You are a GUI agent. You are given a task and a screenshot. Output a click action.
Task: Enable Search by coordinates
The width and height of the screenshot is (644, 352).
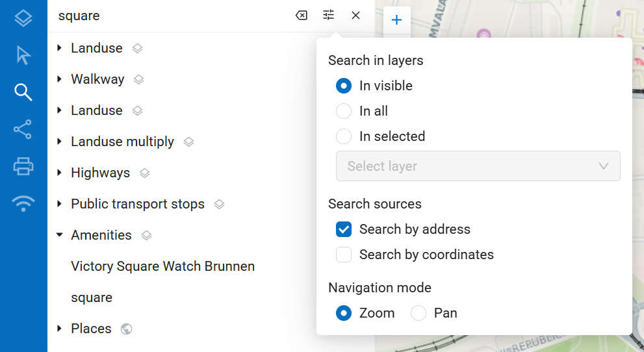[x=344, y=255]
